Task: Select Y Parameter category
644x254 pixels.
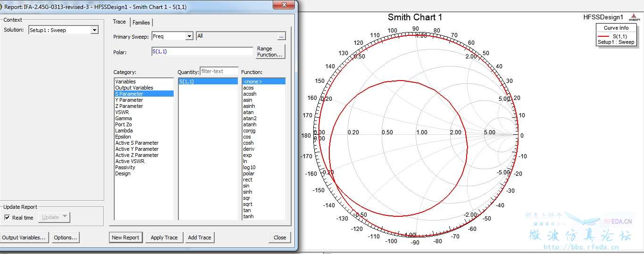Action: coord(144,100)
